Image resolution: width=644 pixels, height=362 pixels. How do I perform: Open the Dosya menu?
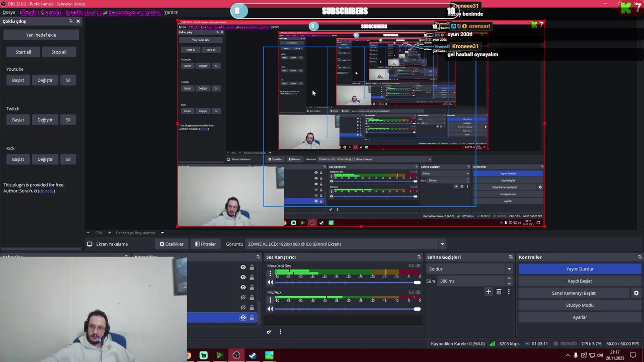pos(9,12)
